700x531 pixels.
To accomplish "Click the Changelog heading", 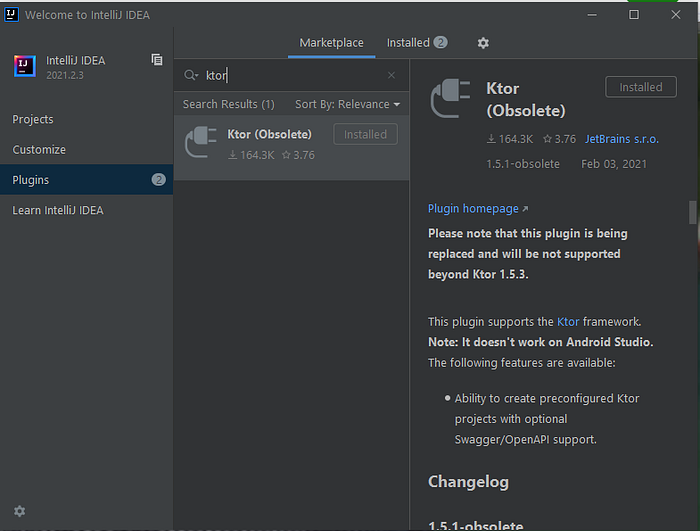I will pyautogui.click(x=468, y=482).
